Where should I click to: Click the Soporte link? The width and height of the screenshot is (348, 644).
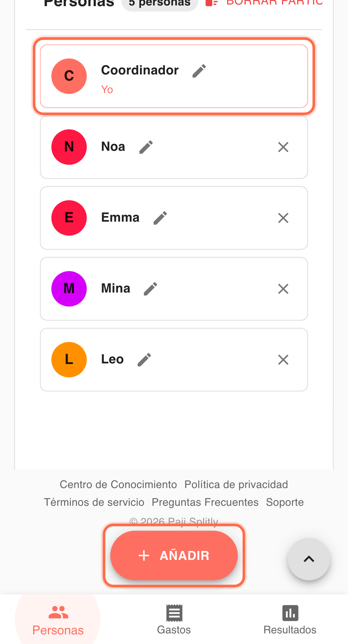coord(285,502)
